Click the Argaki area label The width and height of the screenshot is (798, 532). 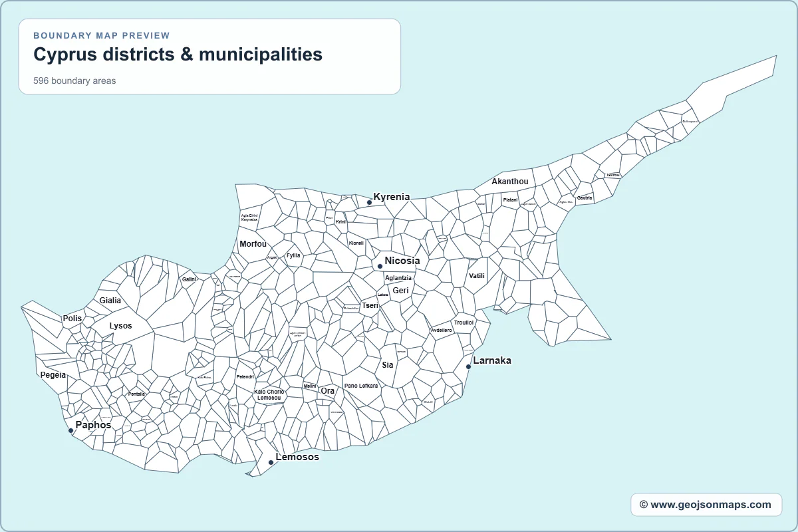click(272, 257)
